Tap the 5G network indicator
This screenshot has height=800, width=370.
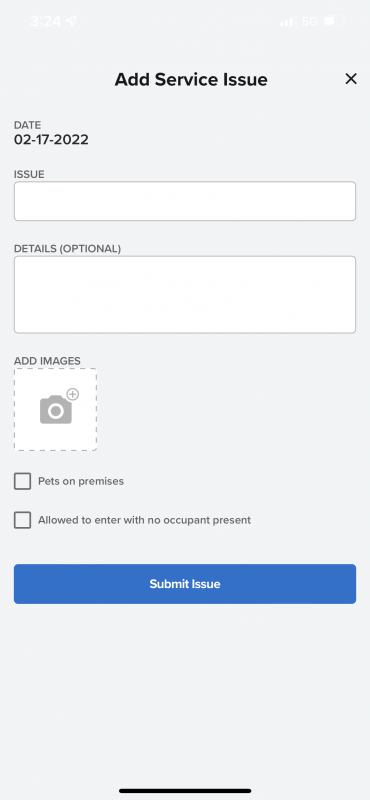pyautogui.click(x=310, y=21)
